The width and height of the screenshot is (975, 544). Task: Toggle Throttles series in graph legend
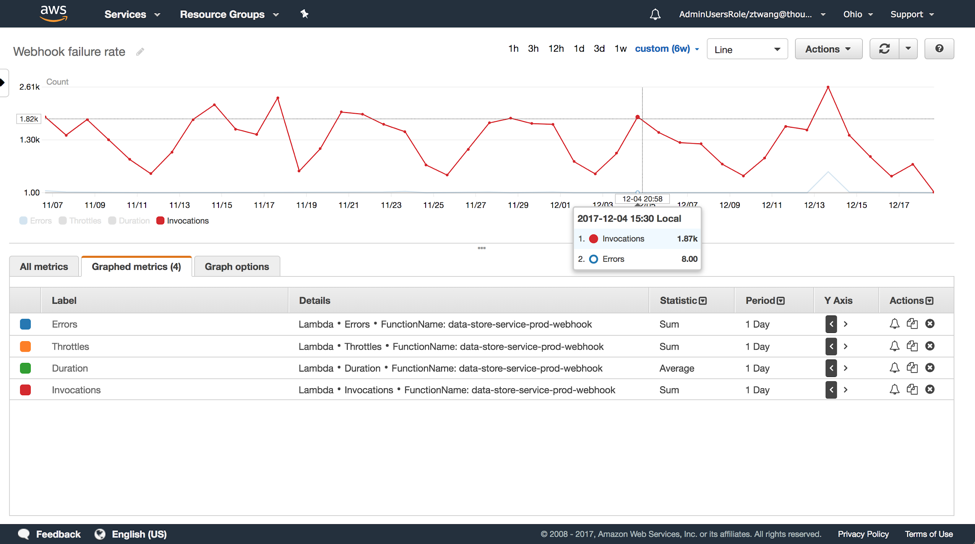click(x=80, y=221)
